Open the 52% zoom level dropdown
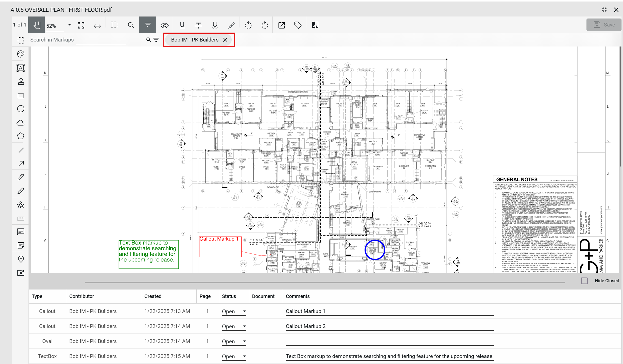The image size is (623, 364). [69, 25]
